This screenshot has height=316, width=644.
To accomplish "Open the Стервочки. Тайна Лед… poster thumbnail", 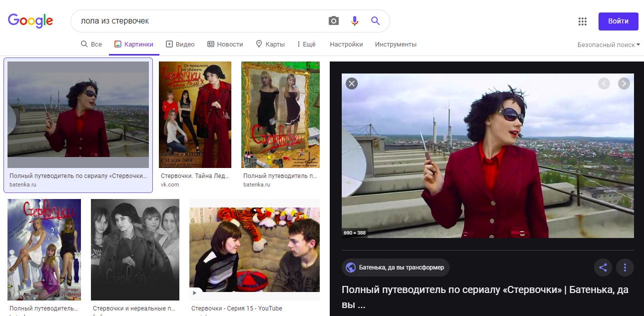I will tap(195, 114).
